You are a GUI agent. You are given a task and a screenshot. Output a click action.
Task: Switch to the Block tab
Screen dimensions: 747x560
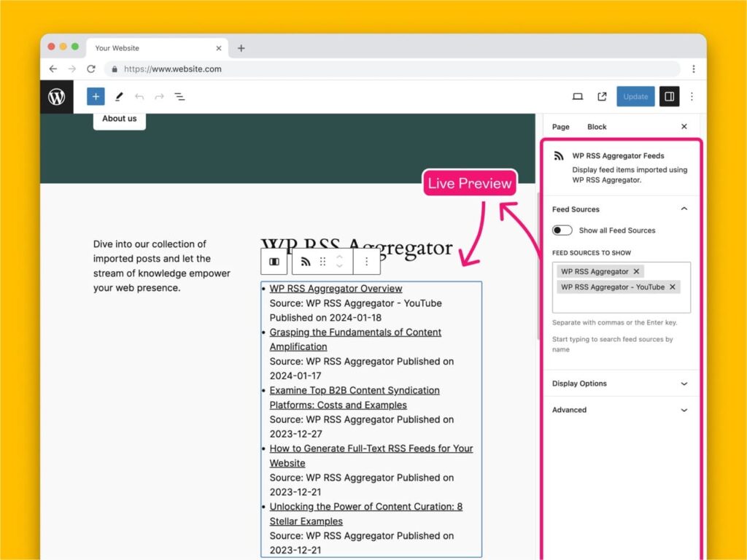(x=597, y=126)
